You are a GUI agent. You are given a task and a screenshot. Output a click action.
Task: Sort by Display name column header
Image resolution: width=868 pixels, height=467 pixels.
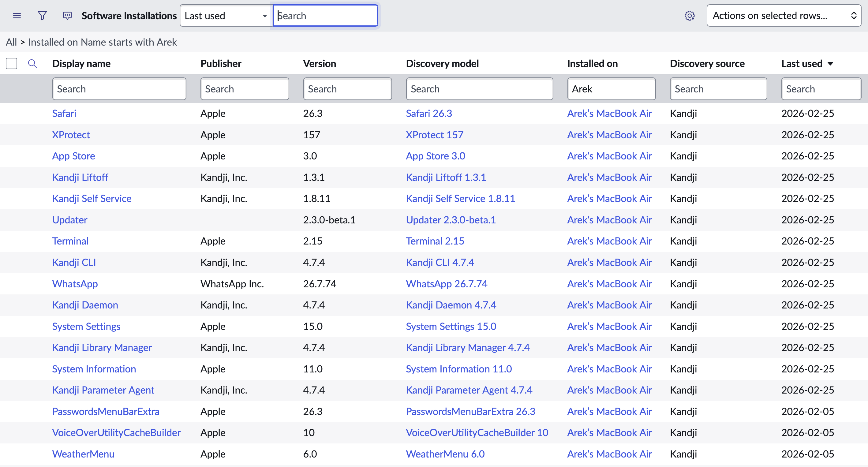[x=81, y=64]
